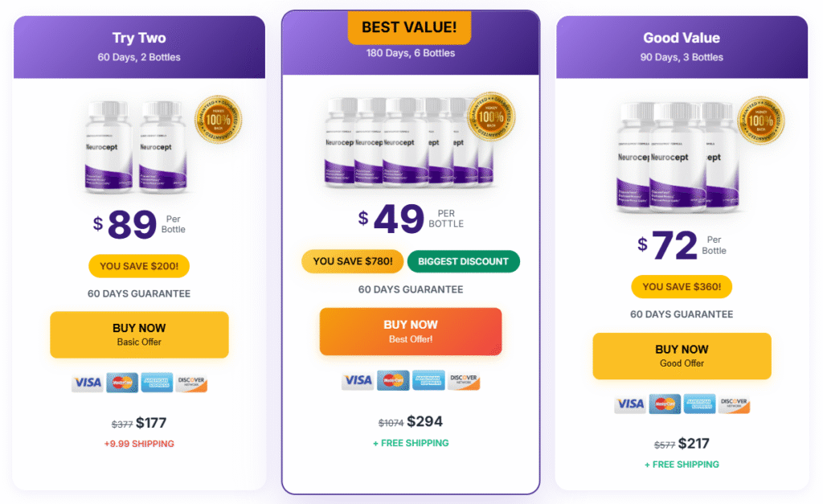Click the BEST VALUE! banner tab
The image size is (823, 504).
coord(409,27)
